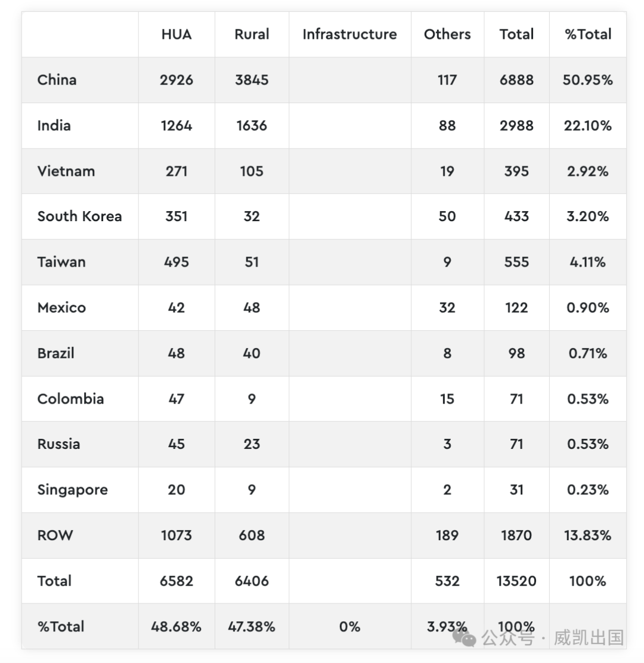Viewport: 644px width, 663px height.
Task: Select the HUA column header
Action: coord(177,35)
